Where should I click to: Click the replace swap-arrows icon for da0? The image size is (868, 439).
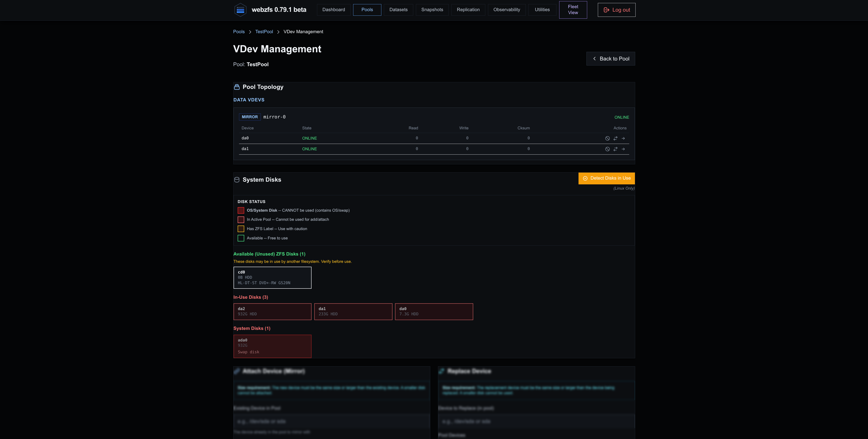click(615, 138)
